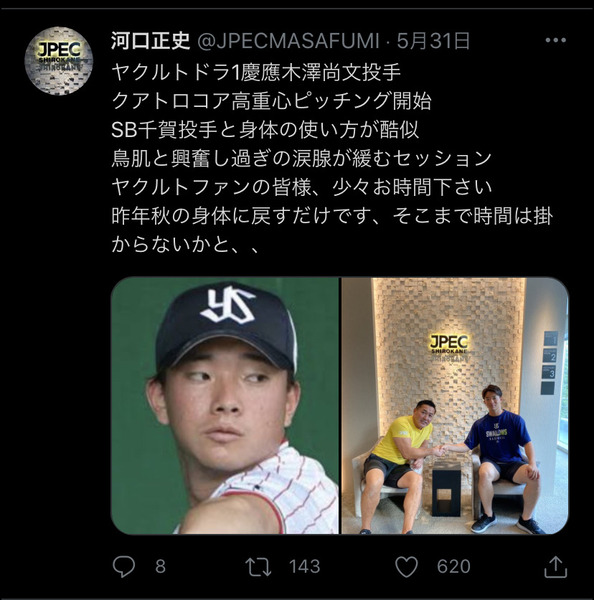
Task: Open the three-dot more options menu
Action: pyautogui.click(x=555, y=40)
